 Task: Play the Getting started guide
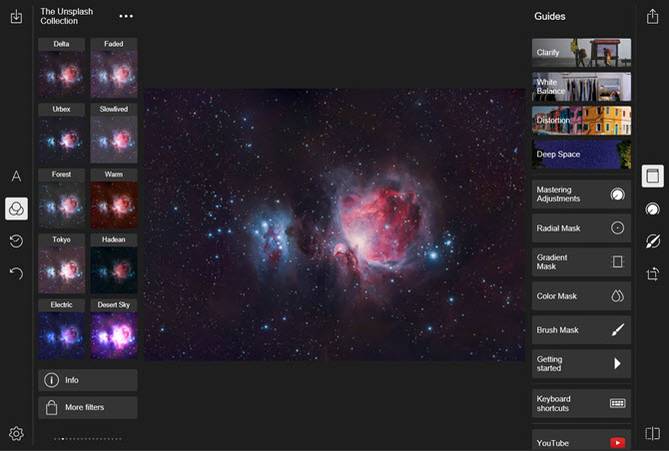point(581,364)
